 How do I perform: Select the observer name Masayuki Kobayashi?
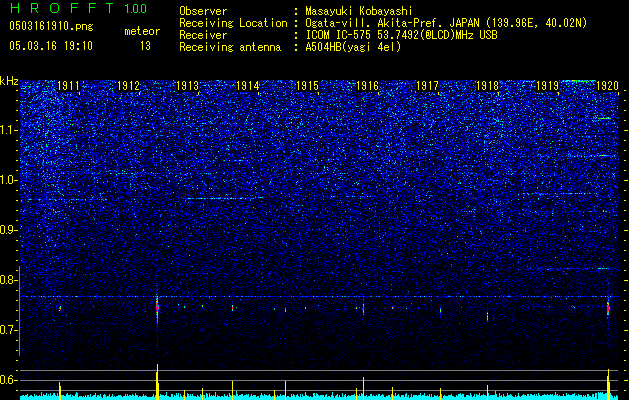[359, 11]
